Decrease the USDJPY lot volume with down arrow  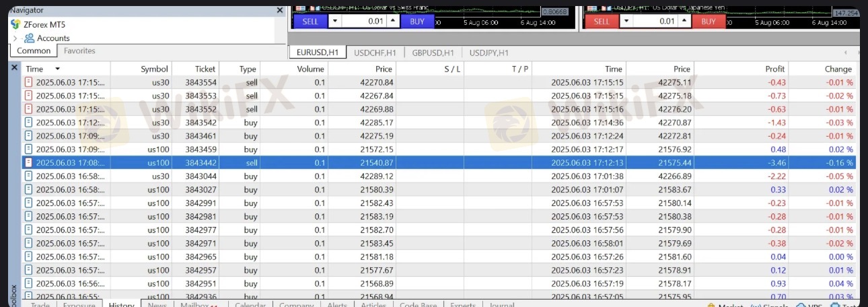(x=626, y=21)
